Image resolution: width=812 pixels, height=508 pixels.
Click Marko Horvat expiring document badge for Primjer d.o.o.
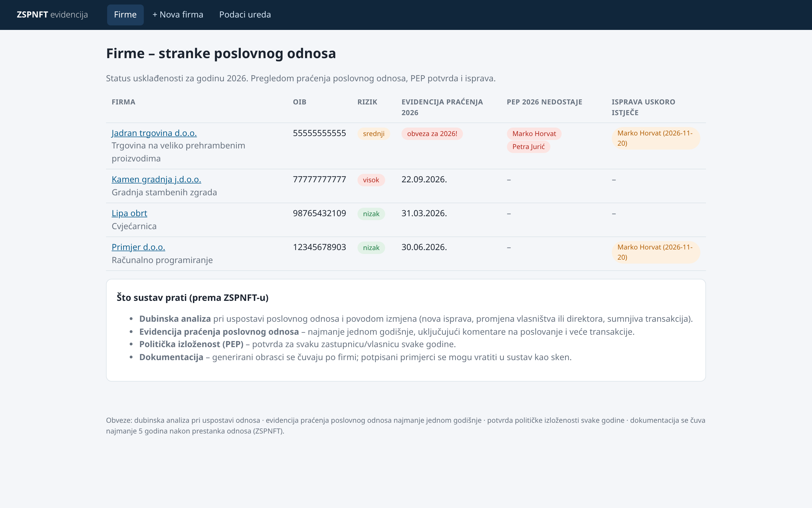[656, 252]
